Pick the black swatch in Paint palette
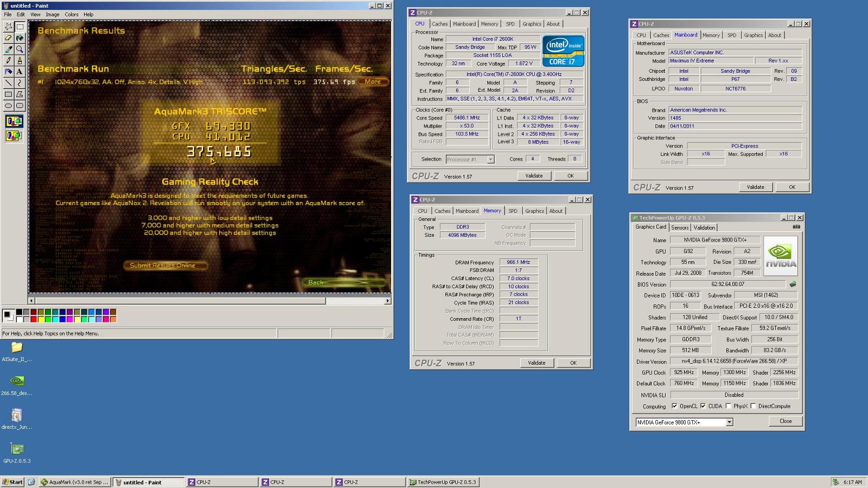This screenshot has height=488, width=868. coord(19,312)
